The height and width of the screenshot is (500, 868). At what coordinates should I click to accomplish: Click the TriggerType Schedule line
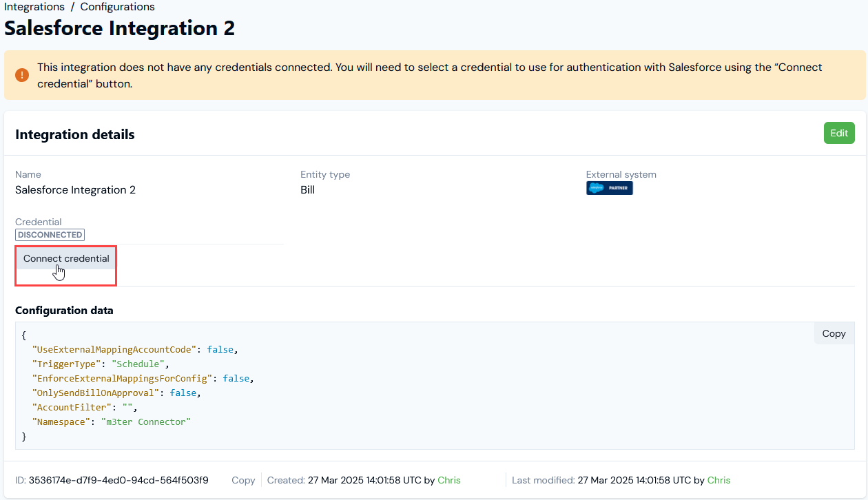click(101, 364)
